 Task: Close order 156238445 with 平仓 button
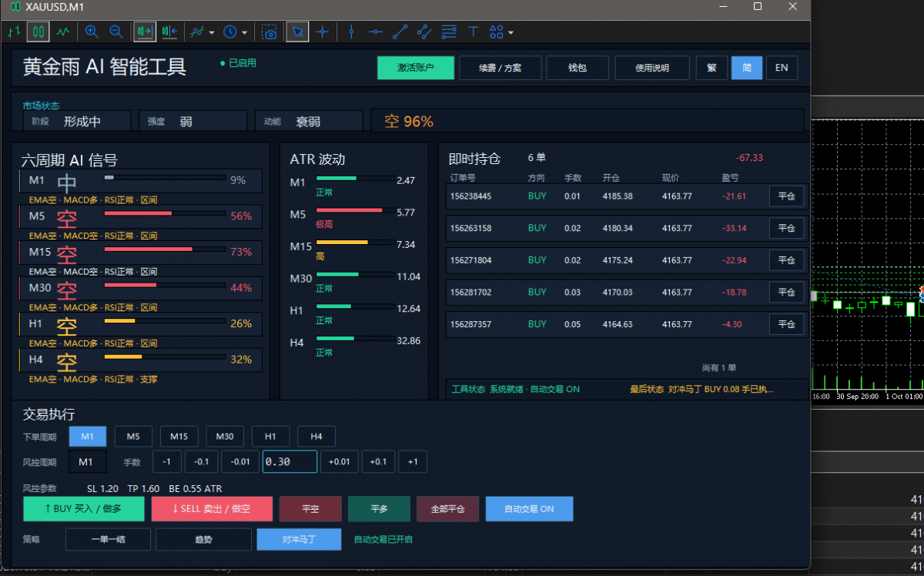pyautogui.click(x=786, y=196)
